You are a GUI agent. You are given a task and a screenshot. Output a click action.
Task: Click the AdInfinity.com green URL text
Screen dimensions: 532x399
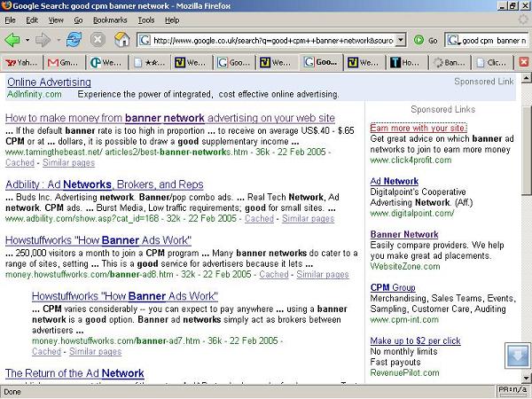35,94
